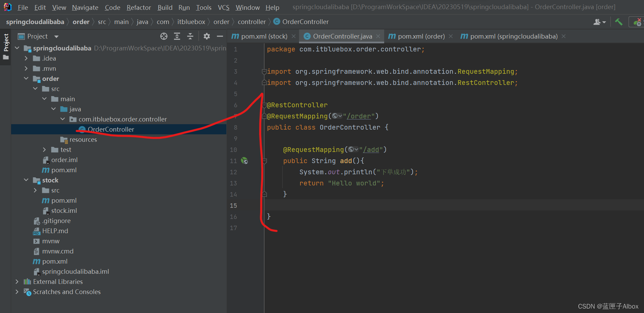The image size is (644, 313).
Task: Open the Navigate menu
Action: click(x=85, y=7)
